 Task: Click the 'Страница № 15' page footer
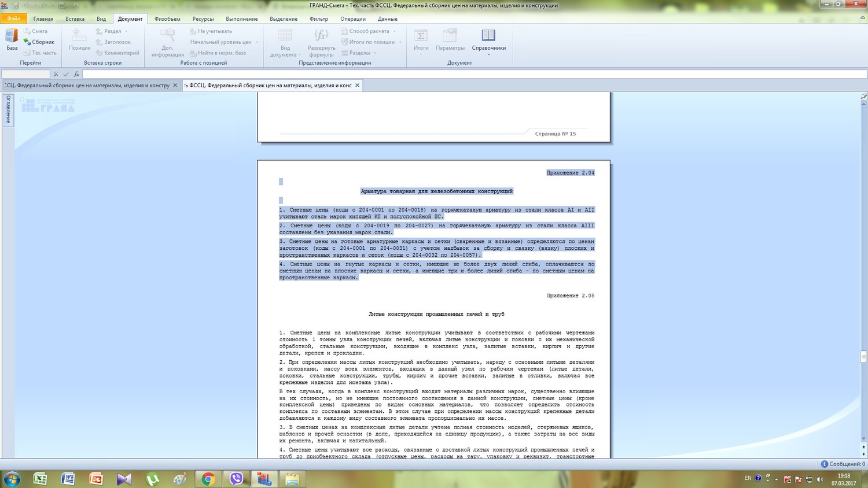[x=556, y=134]
